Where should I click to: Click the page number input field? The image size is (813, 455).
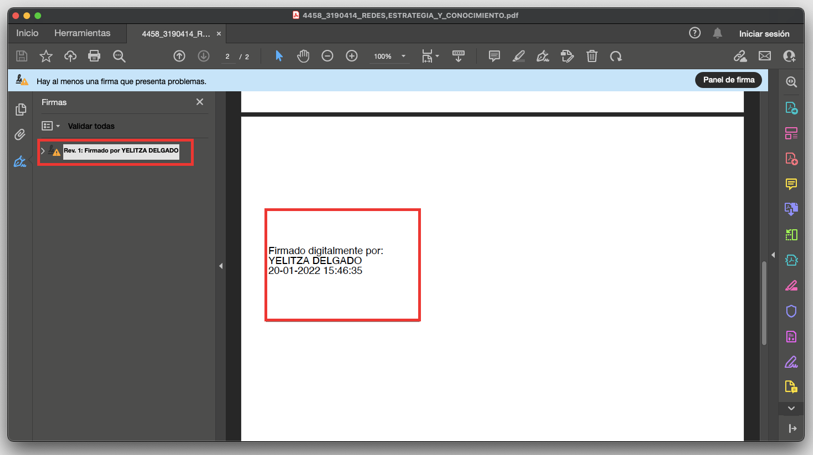[227, 56]
